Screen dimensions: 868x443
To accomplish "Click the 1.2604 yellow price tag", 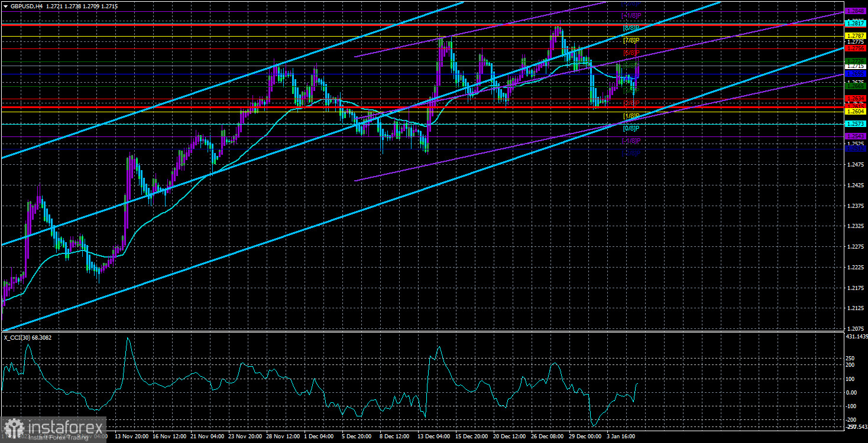I will [856, 111].
